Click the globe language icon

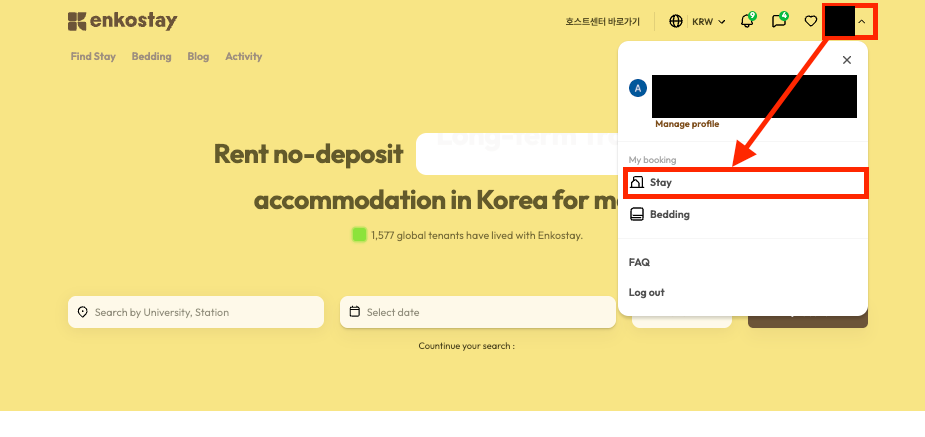point(676,21)
